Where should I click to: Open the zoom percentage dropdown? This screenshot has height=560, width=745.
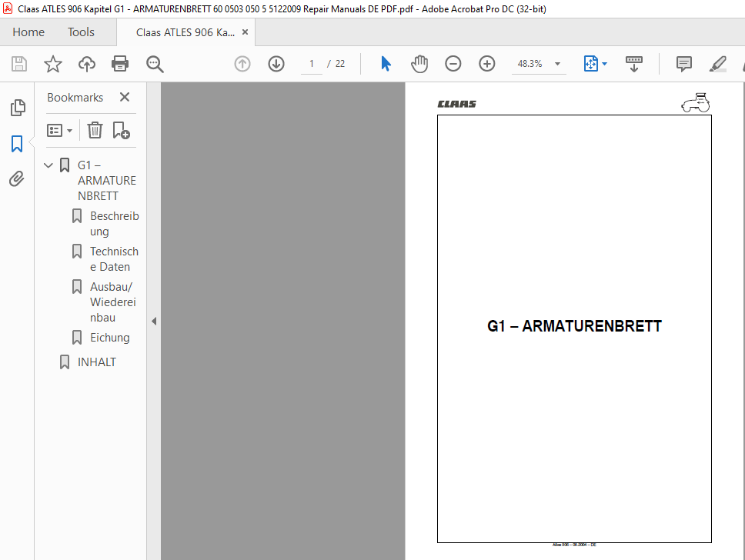pyautogui.click(x=558, y=64)
